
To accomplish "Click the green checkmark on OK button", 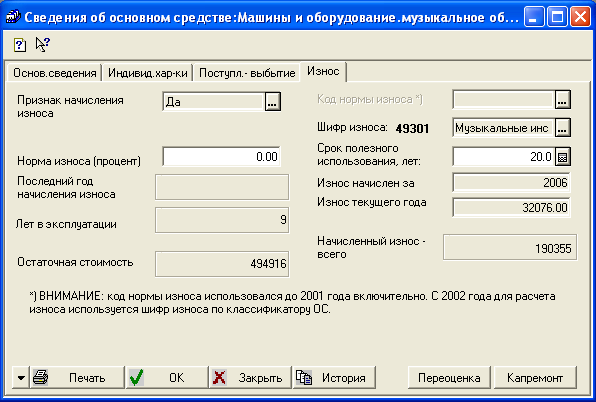I will (x=136, y=377).
